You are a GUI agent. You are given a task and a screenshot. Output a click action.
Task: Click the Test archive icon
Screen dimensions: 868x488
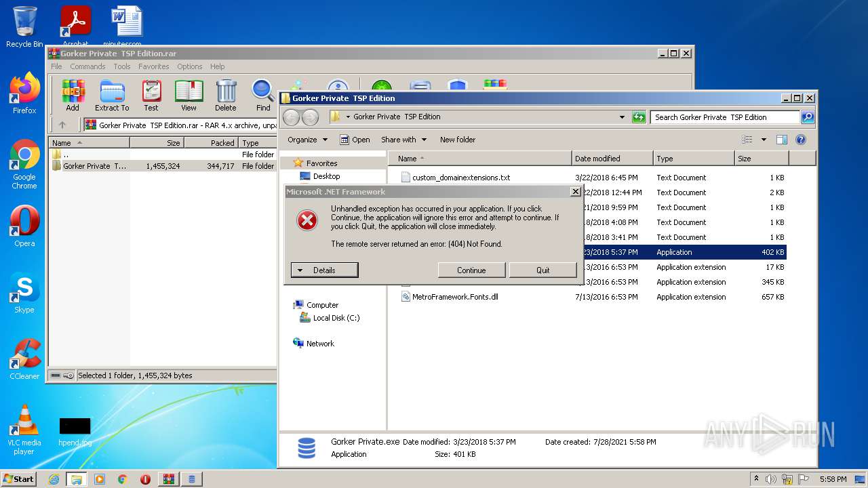pyautogui.click(x=151, y=96)
